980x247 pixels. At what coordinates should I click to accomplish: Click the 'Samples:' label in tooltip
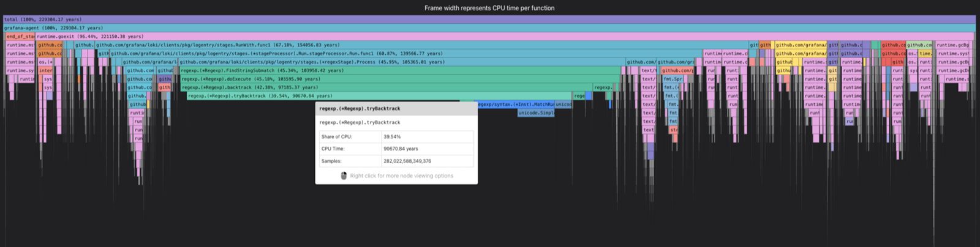tap(331, 161)
